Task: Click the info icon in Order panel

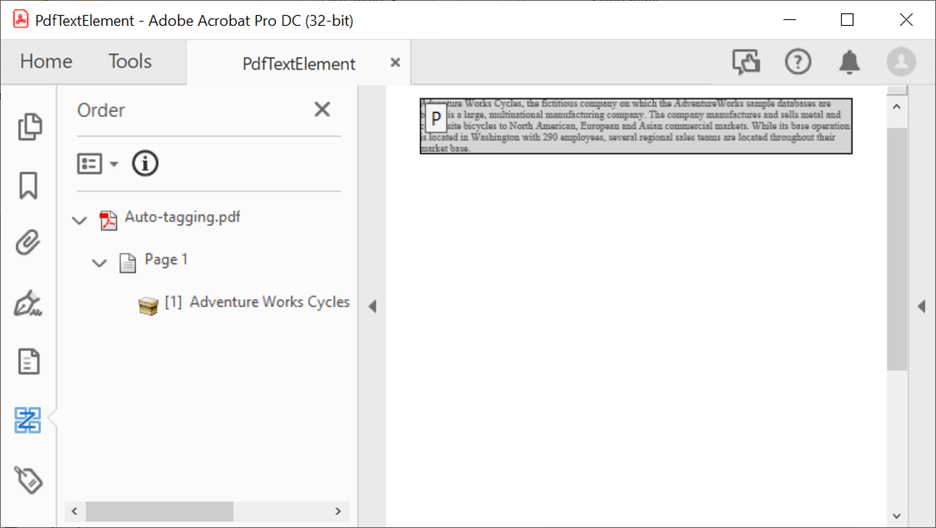Action: point(145,163)
